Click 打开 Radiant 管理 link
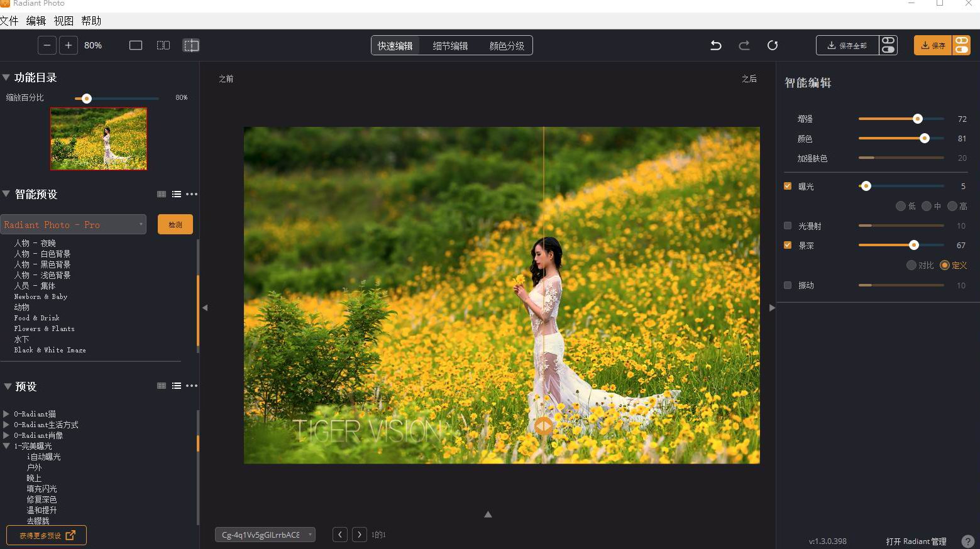 [916, 541]
